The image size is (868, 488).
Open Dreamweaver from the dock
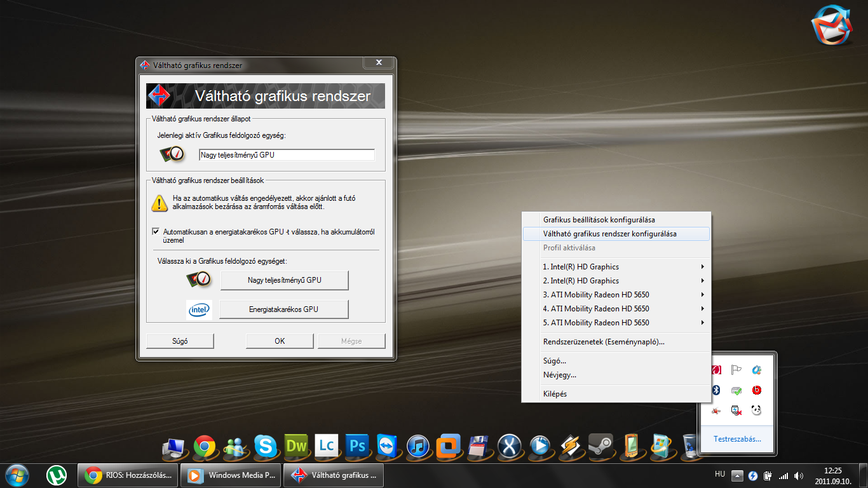pyautogui.click(x=296, y=447)
